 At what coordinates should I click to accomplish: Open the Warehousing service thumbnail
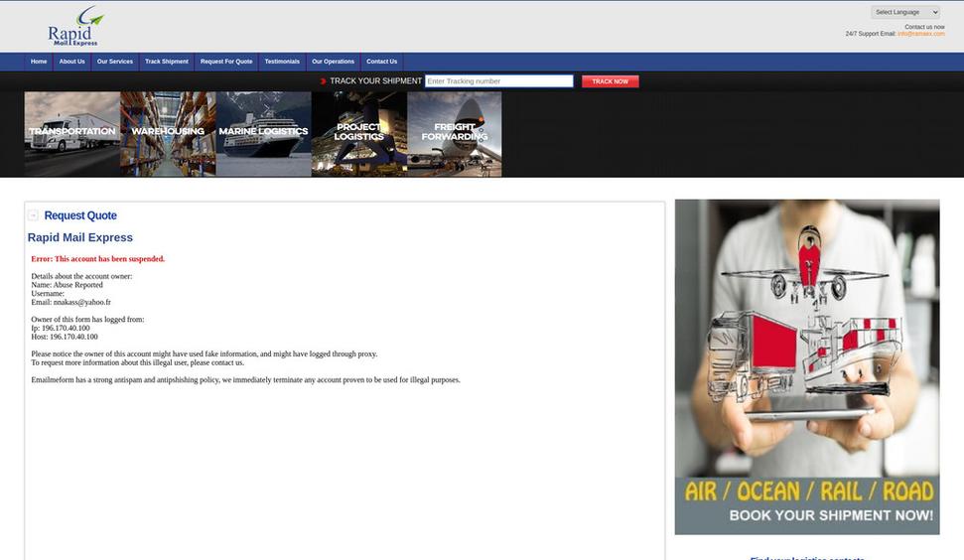tap(168, 134)
